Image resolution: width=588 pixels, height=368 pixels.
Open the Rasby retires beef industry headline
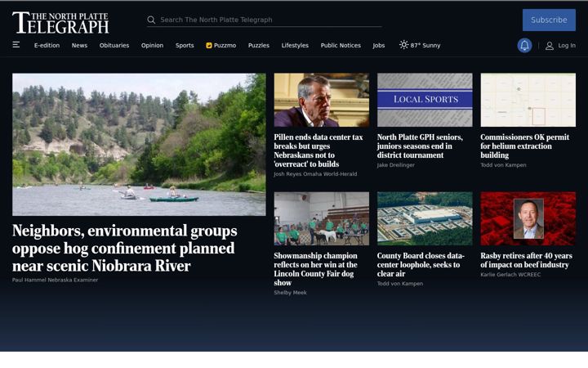point(526,260)
